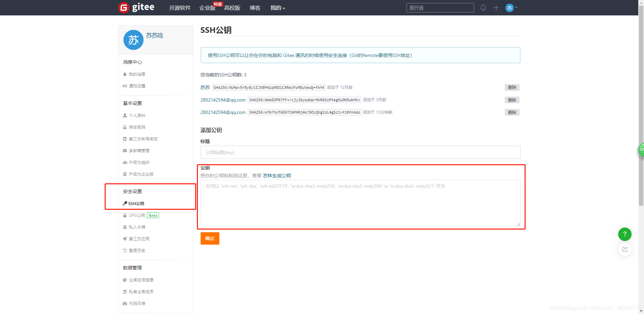This screenshot has width=644, height=314.
Task: Click the rocket icon beside 第三方应用
Action: (125, 239)
